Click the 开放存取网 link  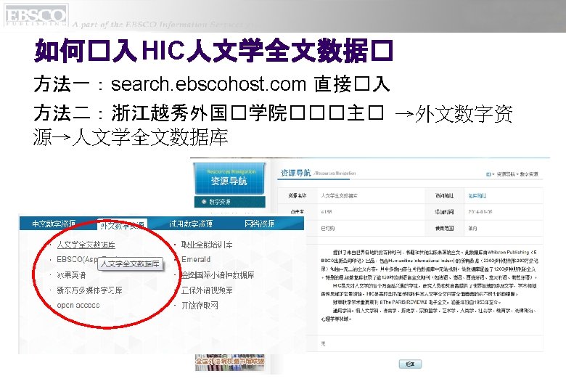point(200,306)
